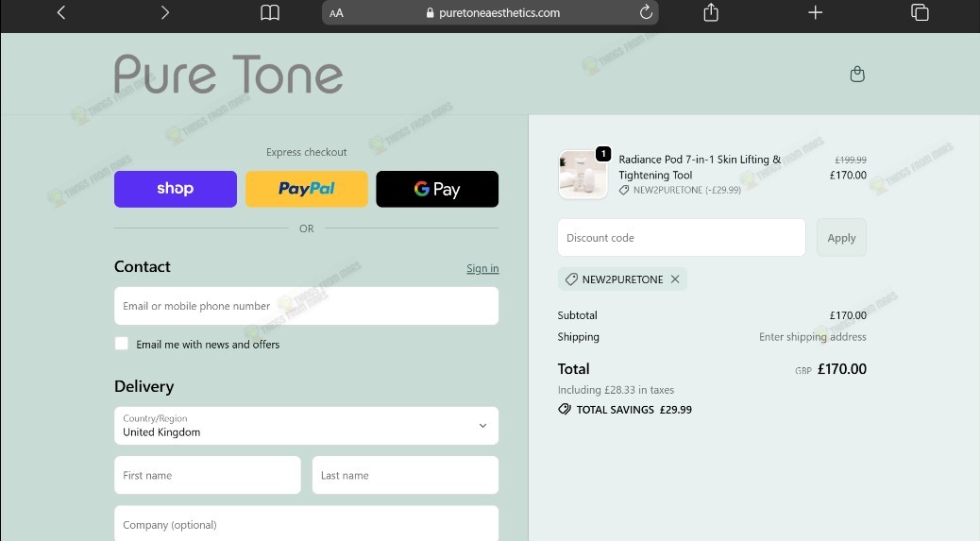Screen dimensions: 980x541
Task: Open the Country/Region dropdown
Action: (x=306, y=426)
